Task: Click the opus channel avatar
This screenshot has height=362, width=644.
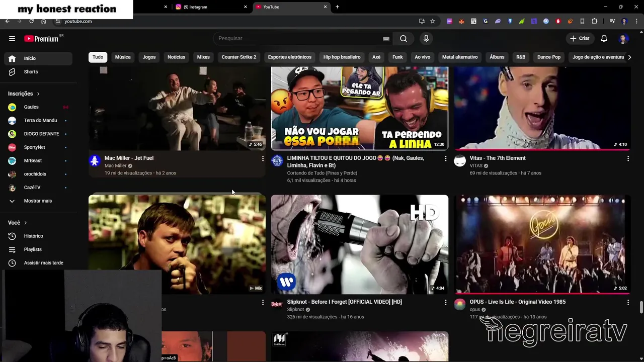Action: coord(460,304)
